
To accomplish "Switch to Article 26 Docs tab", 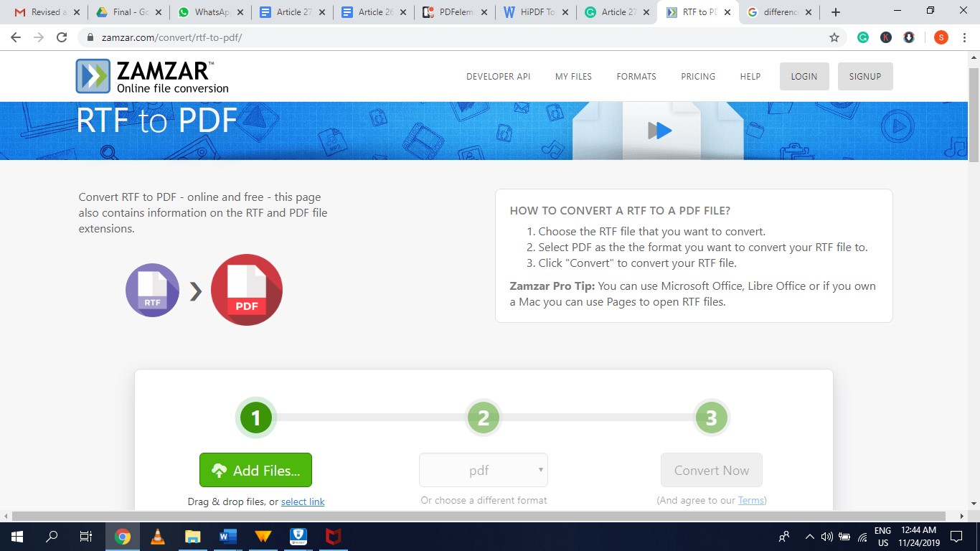I will pos(373,12).
